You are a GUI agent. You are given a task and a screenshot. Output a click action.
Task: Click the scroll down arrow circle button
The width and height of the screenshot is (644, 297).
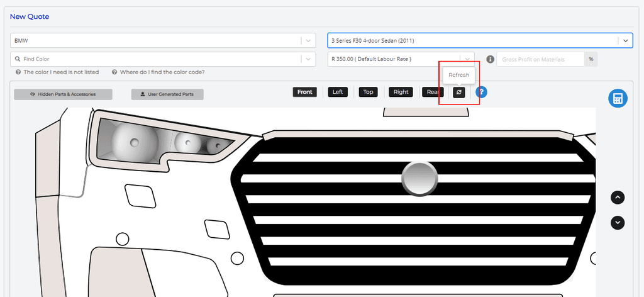point(618,223)
